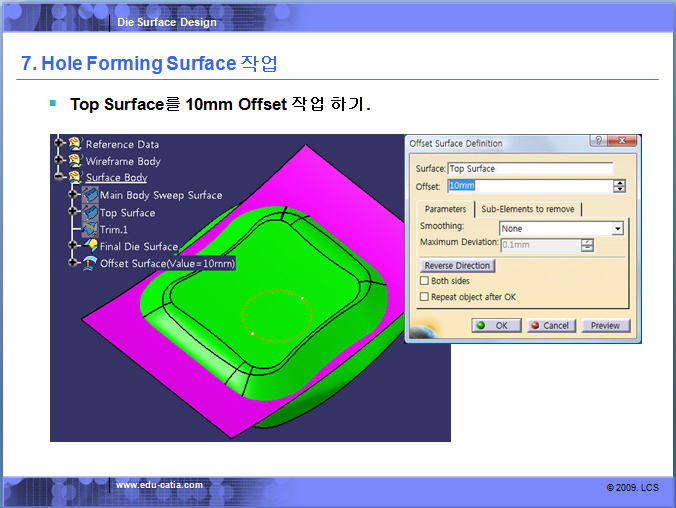Open the Sub-Elements to remove tab
The height and width of the screenshot is (508, 676).
pyautogui.click(x=528, y=209)
